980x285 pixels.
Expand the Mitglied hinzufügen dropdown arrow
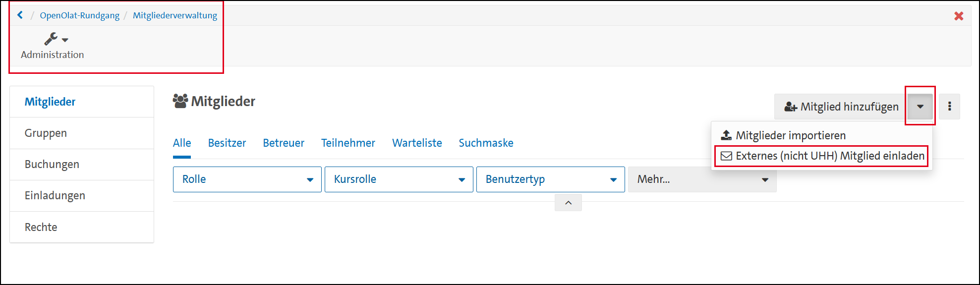pyautogui.click(x=920, y=107)
